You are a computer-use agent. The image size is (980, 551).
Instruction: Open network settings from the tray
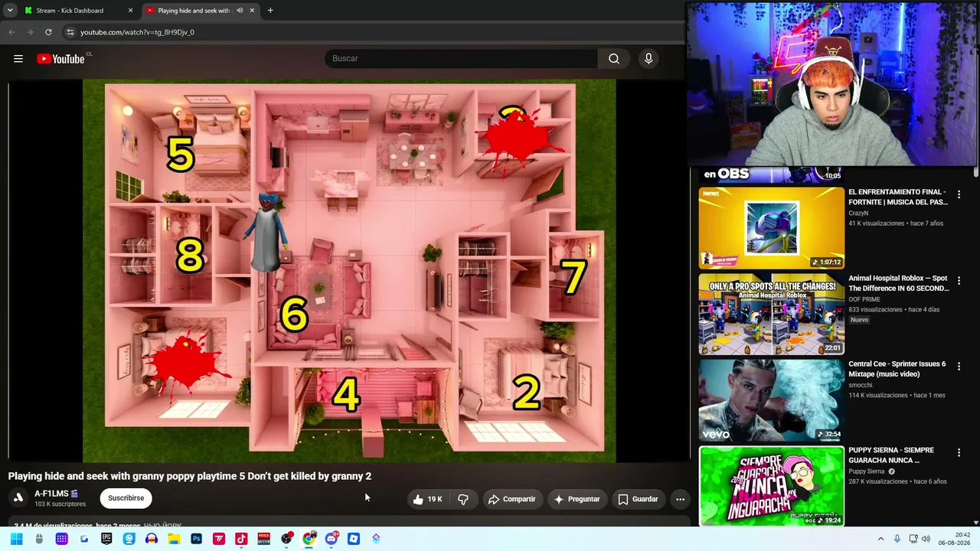click(x=913, y=539)
